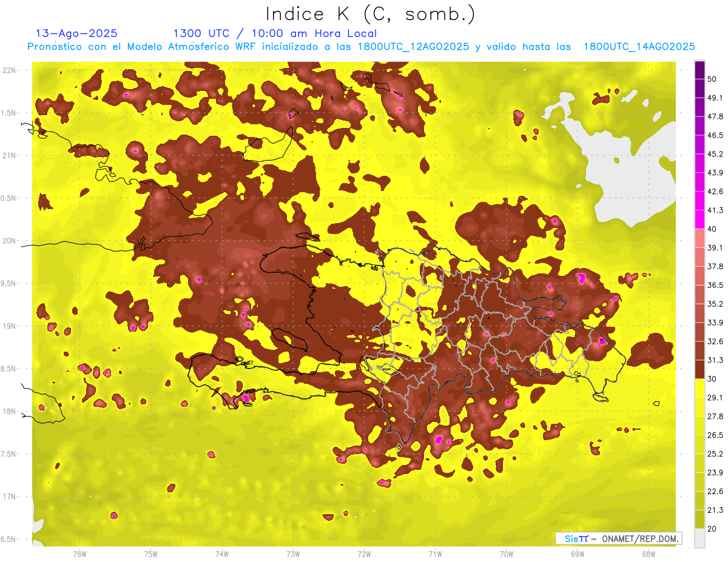Click the latitude label '22N'
728x562 pixels.
pyautogui.click(x=9, y=70)
